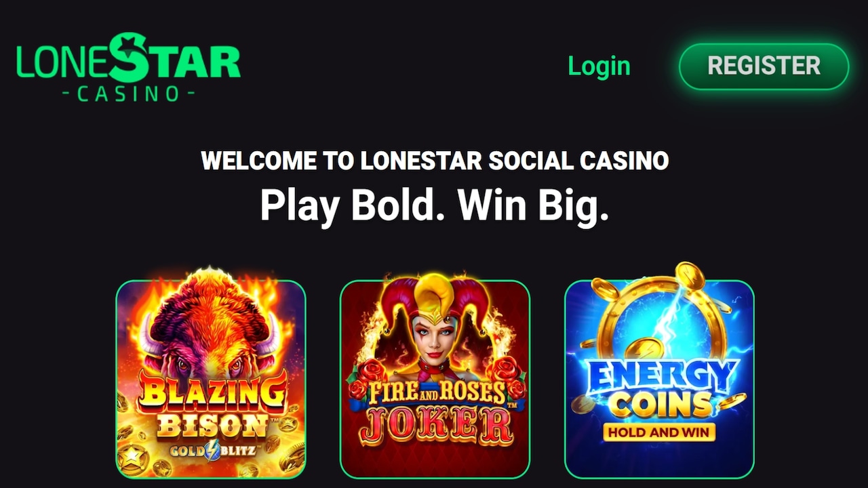Click the LoneStar Casino logo

coord(129,66)
